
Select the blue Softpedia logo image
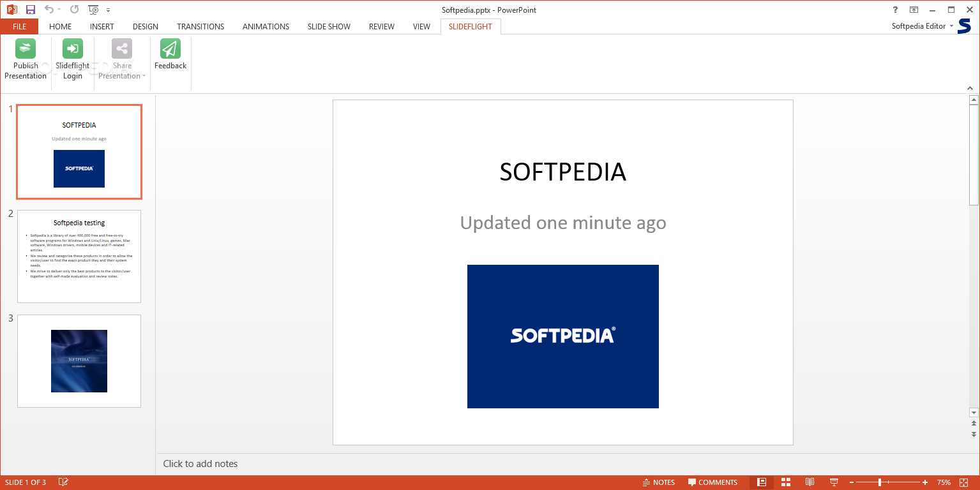(563, 336)
